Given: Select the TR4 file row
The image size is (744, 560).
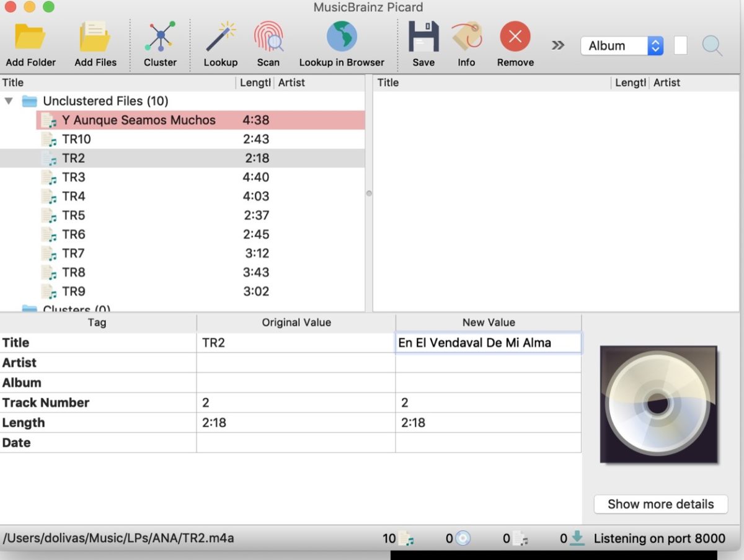Looking at the screenshot, I should 182,197.
